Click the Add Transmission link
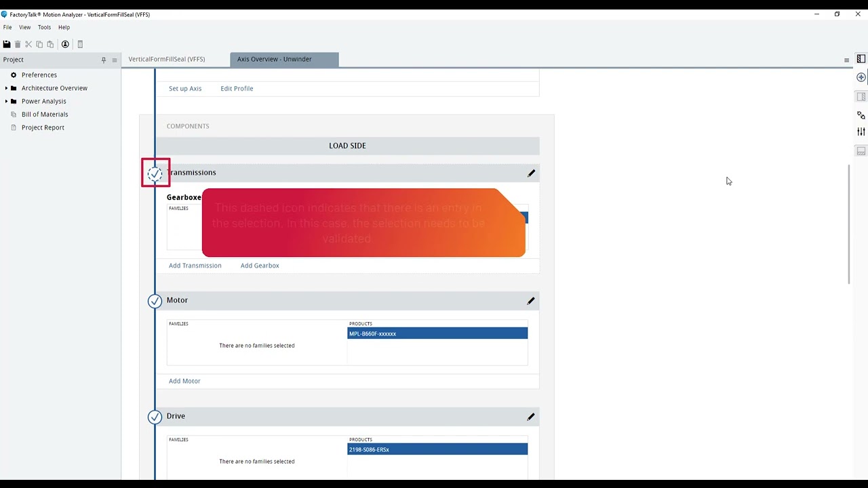Viewport: 868px width, 488px height. [x=195, y=266]
